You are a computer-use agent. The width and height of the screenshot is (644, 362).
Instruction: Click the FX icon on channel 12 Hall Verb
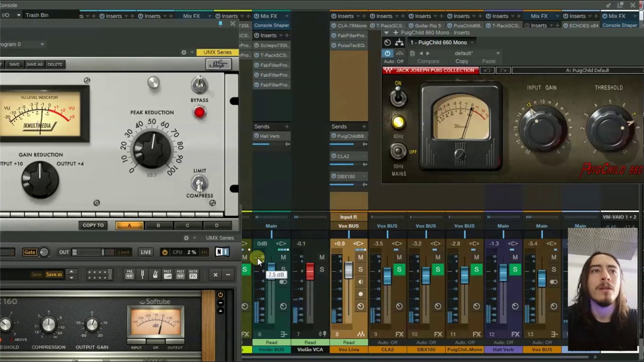[x=515, y=334]
